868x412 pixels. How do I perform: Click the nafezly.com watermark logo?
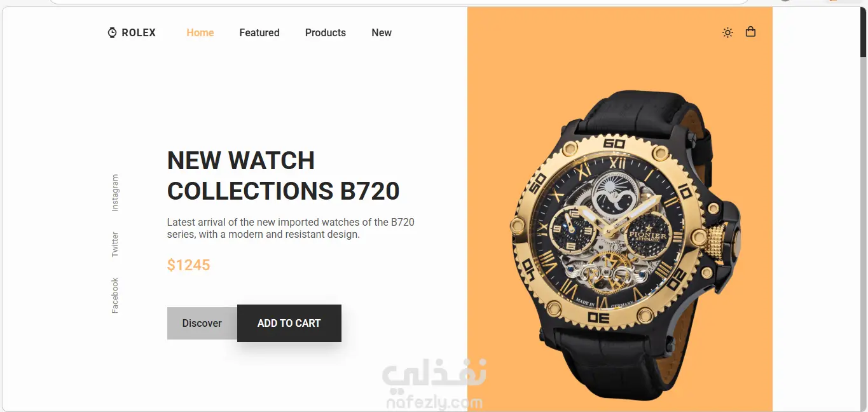coord(434,385)
